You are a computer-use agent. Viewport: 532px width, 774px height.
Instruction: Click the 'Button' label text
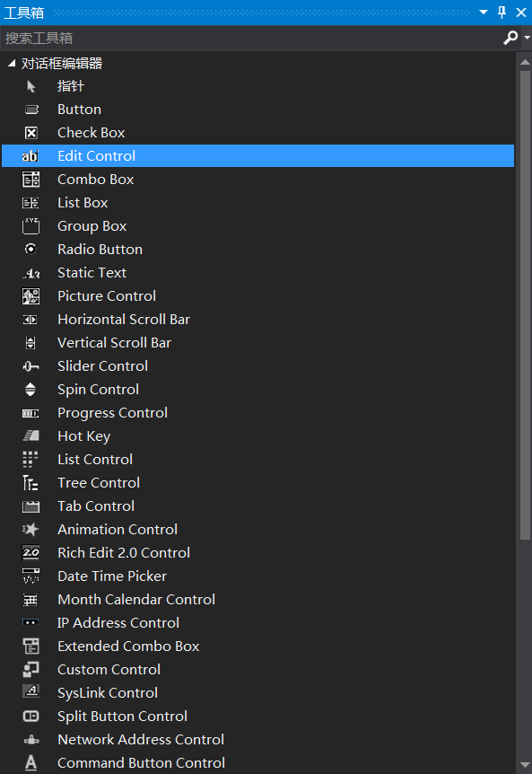[79, 110]
